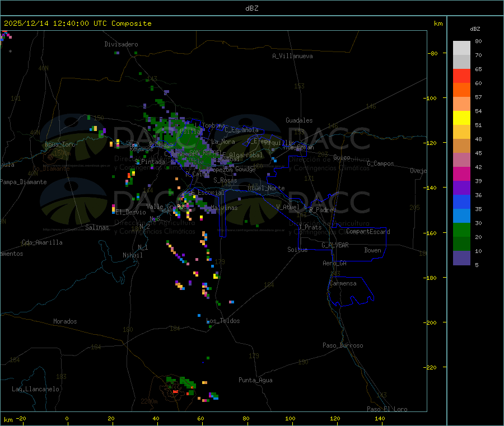Viewport: 504px width, 426px height.
Task: Click the Divisadero map label
Action: (121, 44)
